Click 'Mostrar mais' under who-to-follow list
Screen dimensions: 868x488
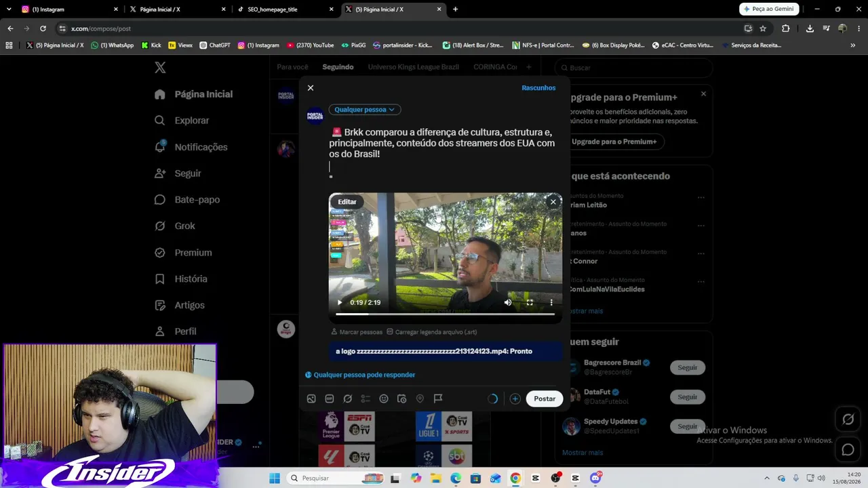pyautogui.click(x=583, y=453)
